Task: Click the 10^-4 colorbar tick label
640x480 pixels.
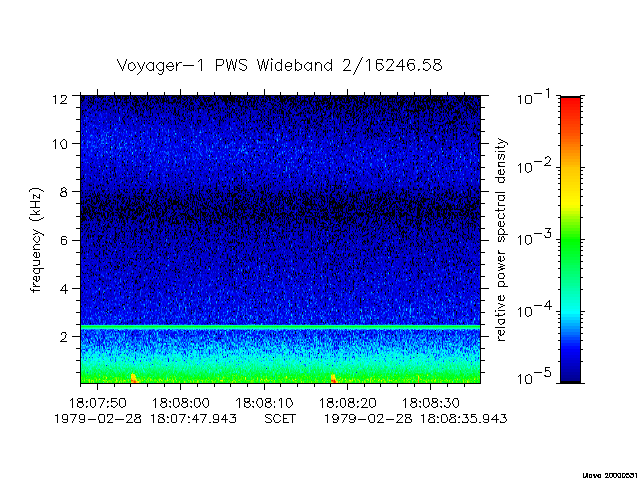Action: pyautogui.click(x=534, y=310)
